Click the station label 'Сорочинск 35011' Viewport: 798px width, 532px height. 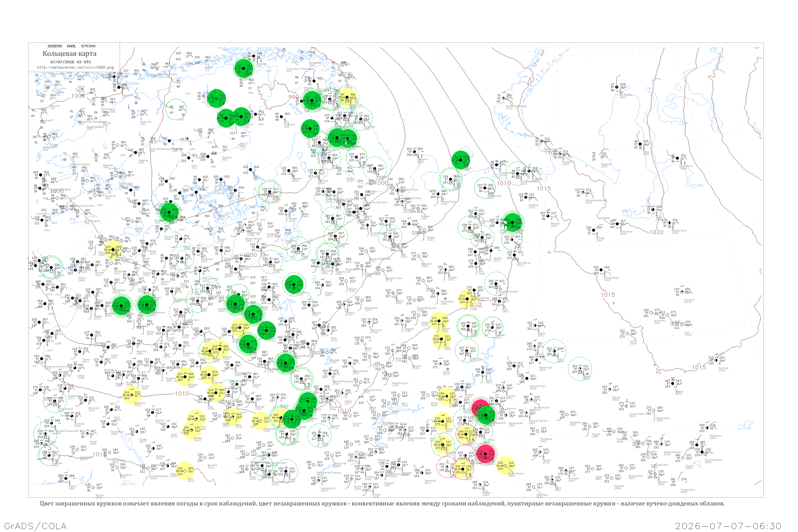point(430,482)
